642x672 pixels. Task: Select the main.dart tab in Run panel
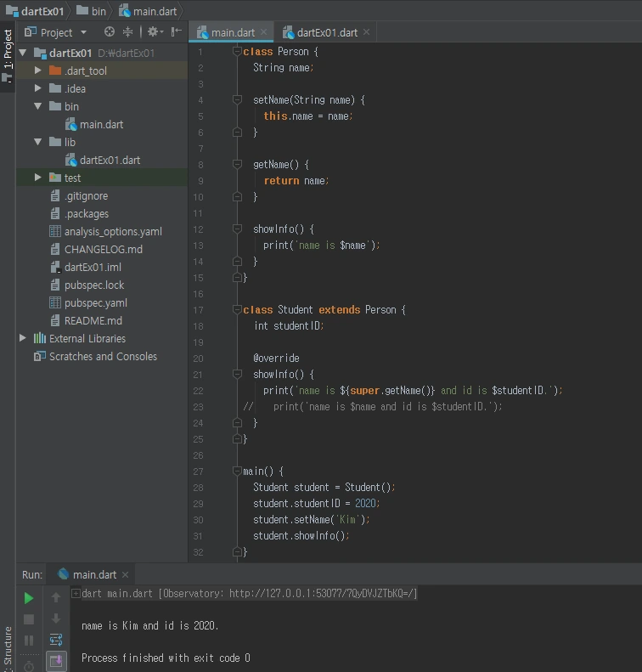[93, 575]
